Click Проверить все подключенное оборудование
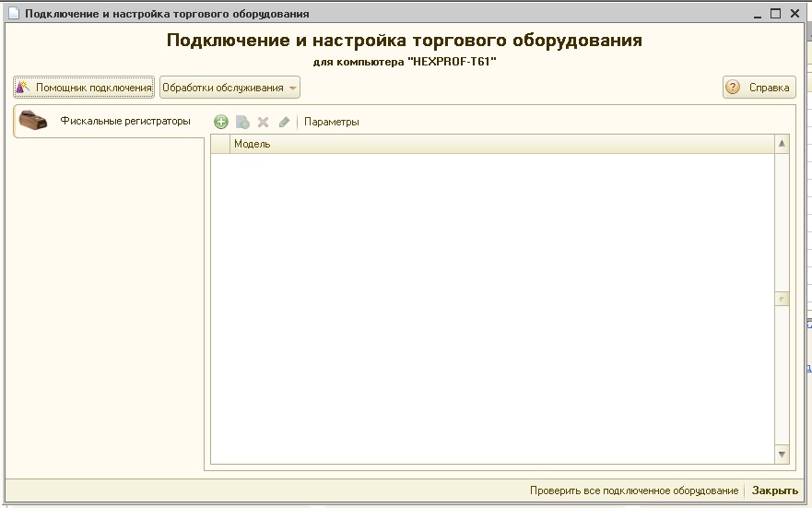This screenshot has width=812, height=508. tap(633, 490)
